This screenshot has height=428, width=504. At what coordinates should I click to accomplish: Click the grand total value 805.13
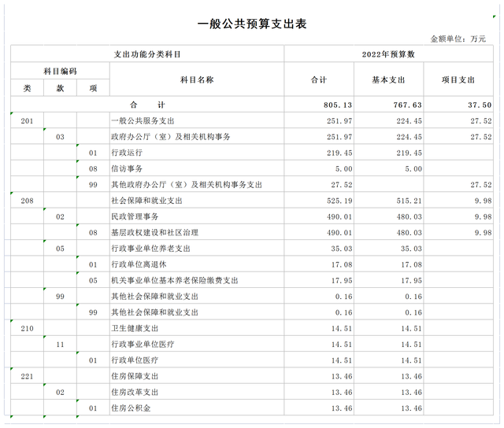pyautogui.click(x=338, y=105)
